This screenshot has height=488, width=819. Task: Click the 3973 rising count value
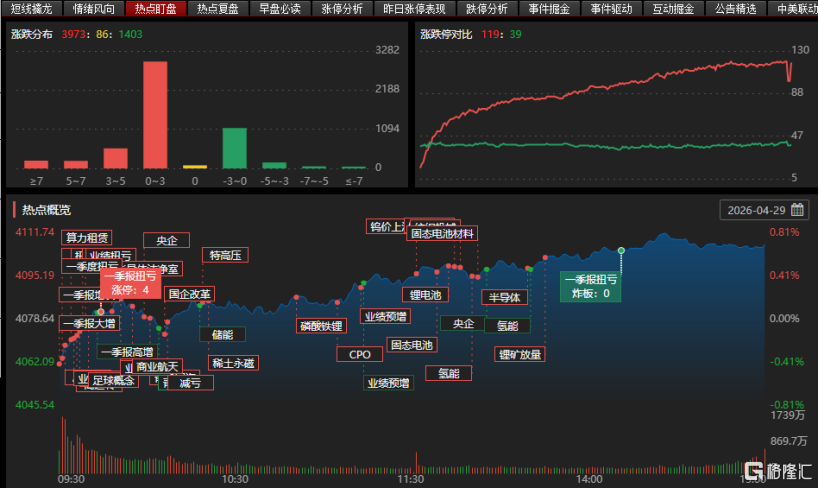pyautogui.click(x=73, y=34)
